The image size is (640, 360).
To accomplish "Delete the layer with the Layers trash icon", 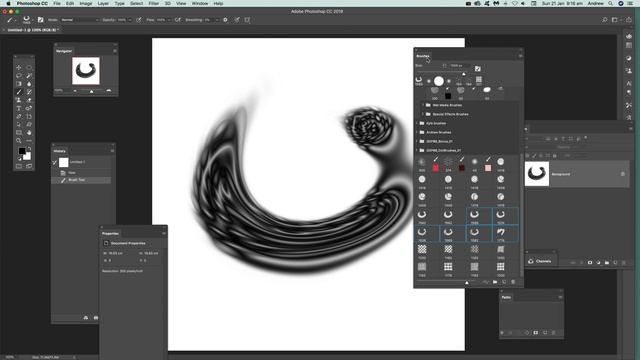I will click(x=624, y=262).
